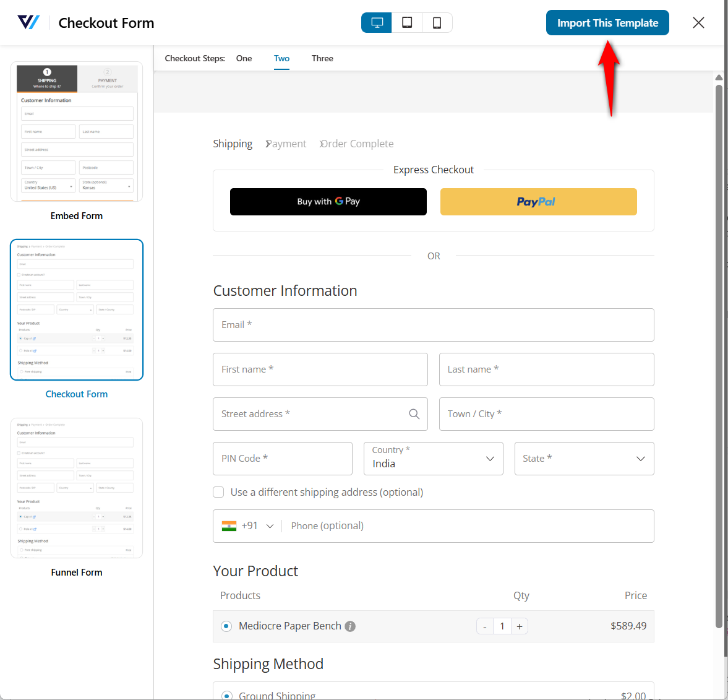Select Ground Shipping method
The width and height of the screenshot is (728, 700).
[227, 694]
